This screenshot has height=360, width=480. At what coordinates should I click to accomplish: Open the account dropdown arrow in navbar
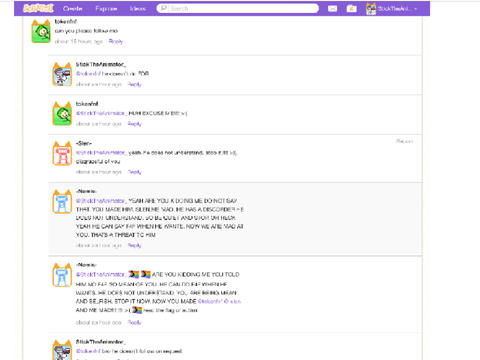(416, 9)
